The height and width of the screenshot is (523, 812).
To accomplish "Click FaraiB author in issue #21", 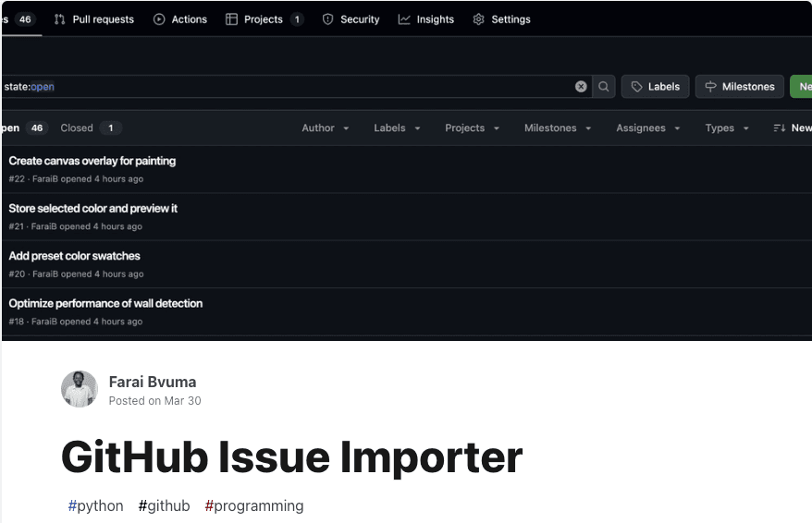I will (44, 226).
